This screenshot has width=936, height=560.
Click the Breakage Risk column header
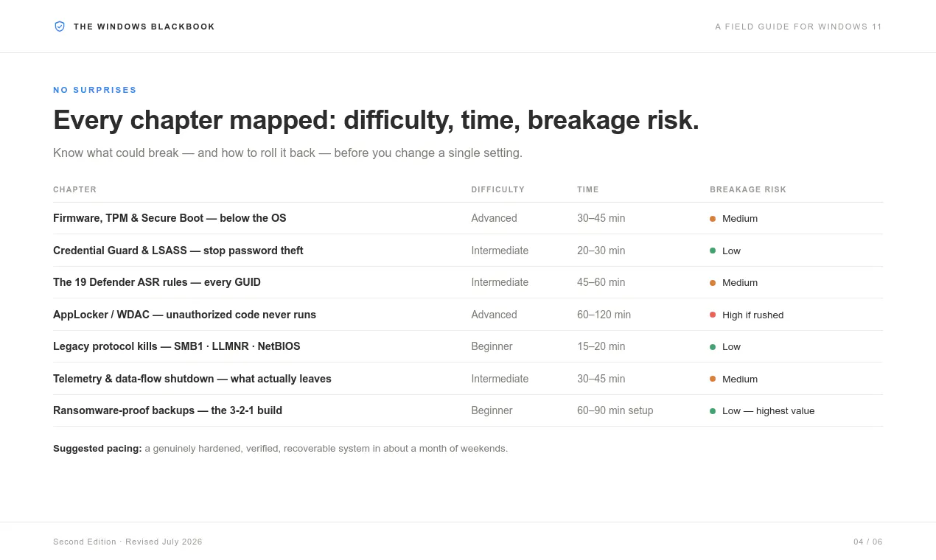pyautogui.click(x=748, y=189)
